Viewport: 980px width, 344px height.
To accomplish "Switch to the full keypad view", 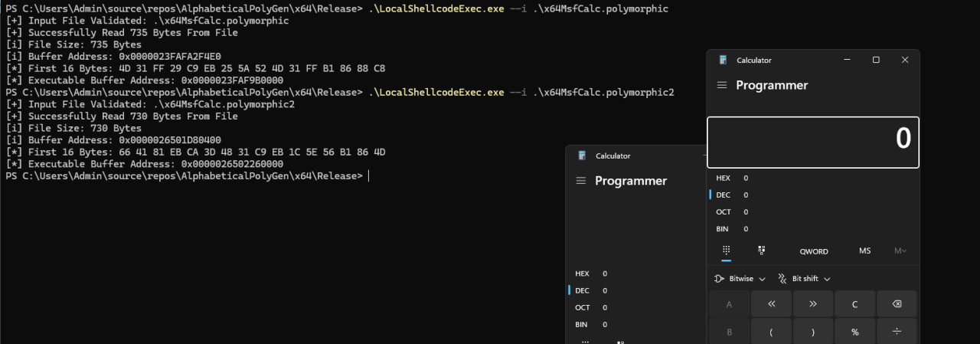I will click(726, 251).
